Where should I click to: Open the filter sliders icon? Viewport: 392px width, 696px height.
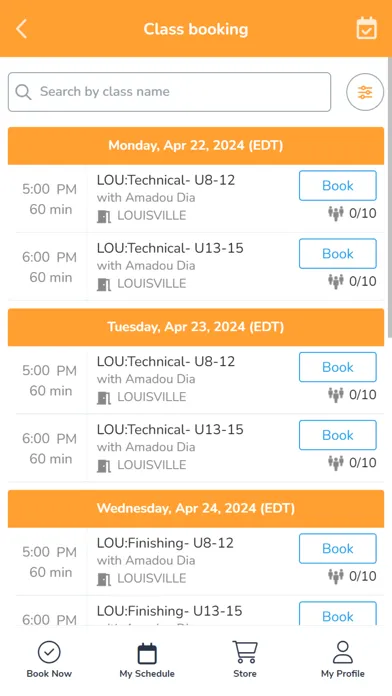coord(365,92)
